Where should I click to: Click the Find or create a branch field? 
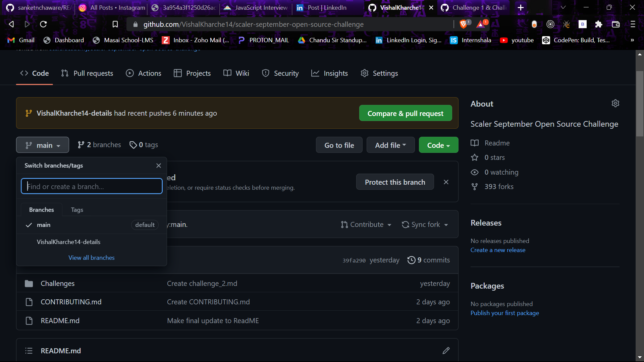(x=91, y=186)
